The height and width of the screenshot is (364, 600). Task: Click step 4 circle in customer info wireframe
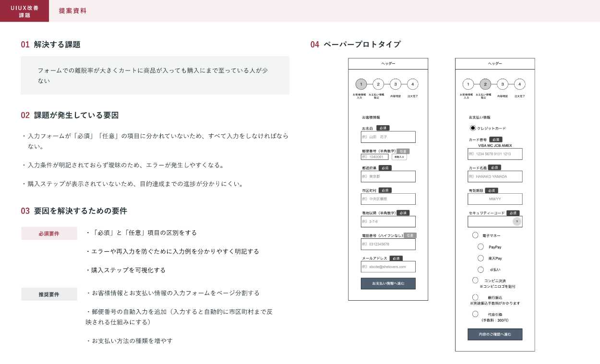[x=412, y=84]
